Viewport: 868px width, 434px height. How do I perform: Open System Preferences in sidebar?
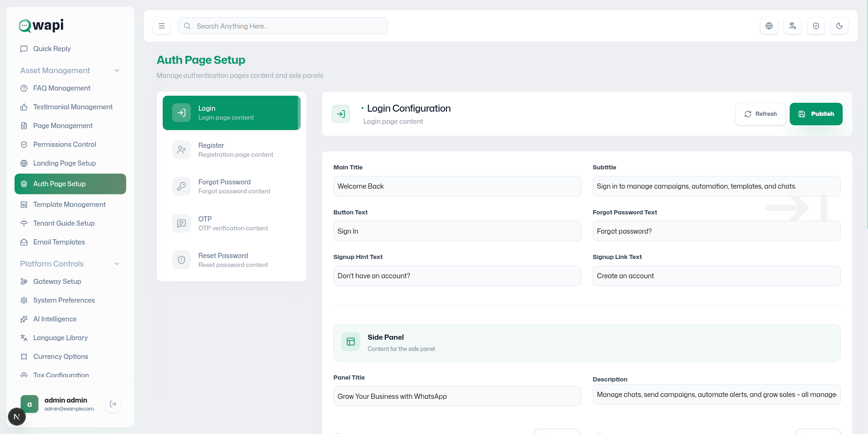coord(70,300)
